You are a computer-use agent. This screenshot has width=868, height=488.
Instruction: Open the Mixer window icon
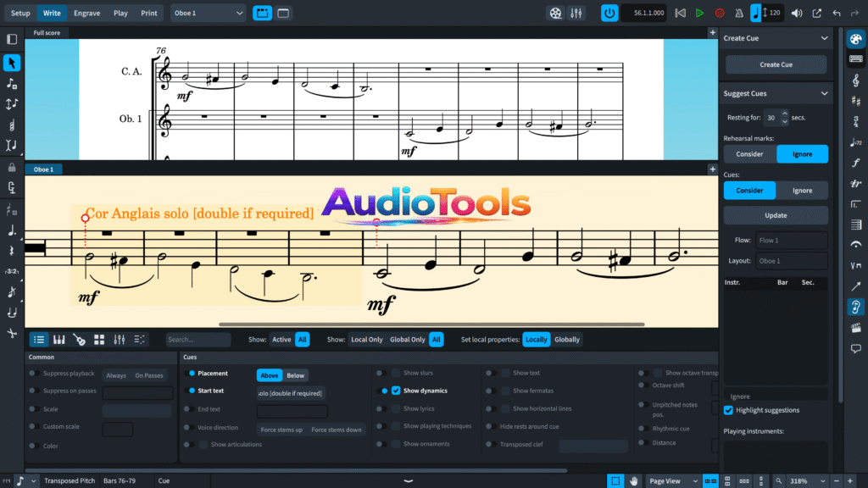coord(576,13)
